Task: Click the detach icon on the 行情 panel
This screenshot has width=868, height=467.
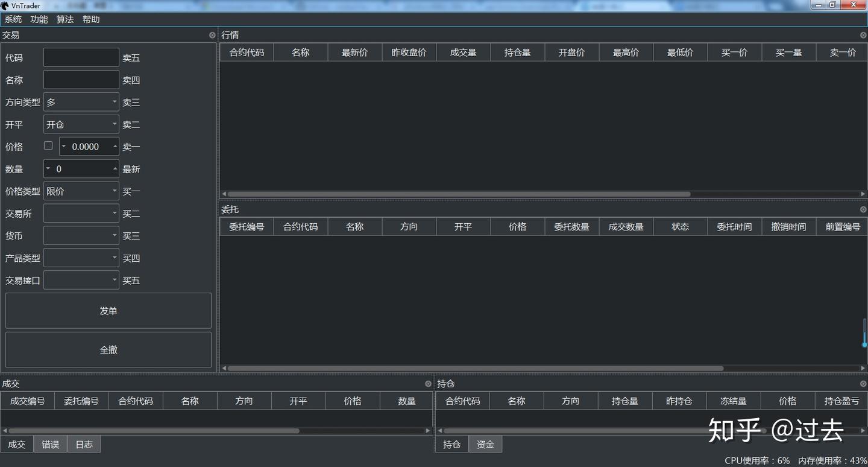Action: (863, 34)
